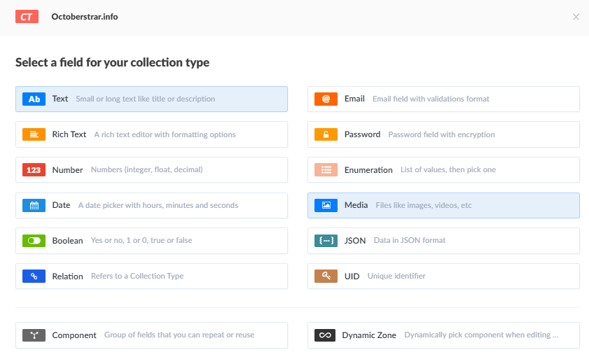Click the Enumeration list icon
This screenshot has width=589, height=364.
[x=326, y=170]
